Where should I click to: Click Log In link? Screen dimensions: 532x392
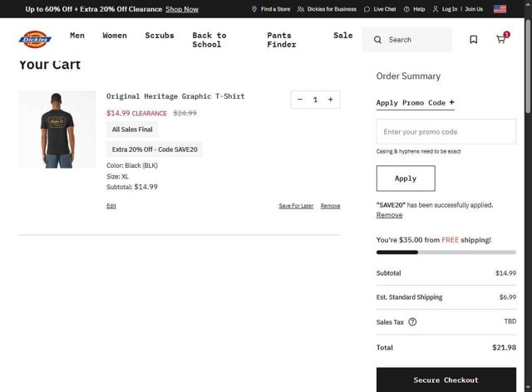coord(449,9)
